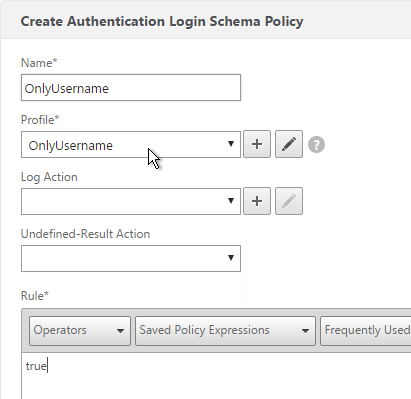Click the Rule* label
411x399 pixels.
(35, 296)
